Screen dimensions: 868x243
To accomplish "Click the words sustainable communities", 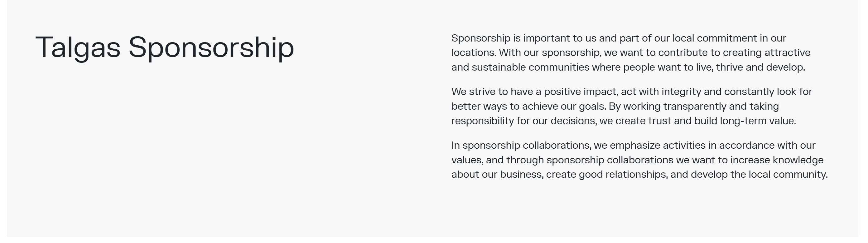I will 530,67.
